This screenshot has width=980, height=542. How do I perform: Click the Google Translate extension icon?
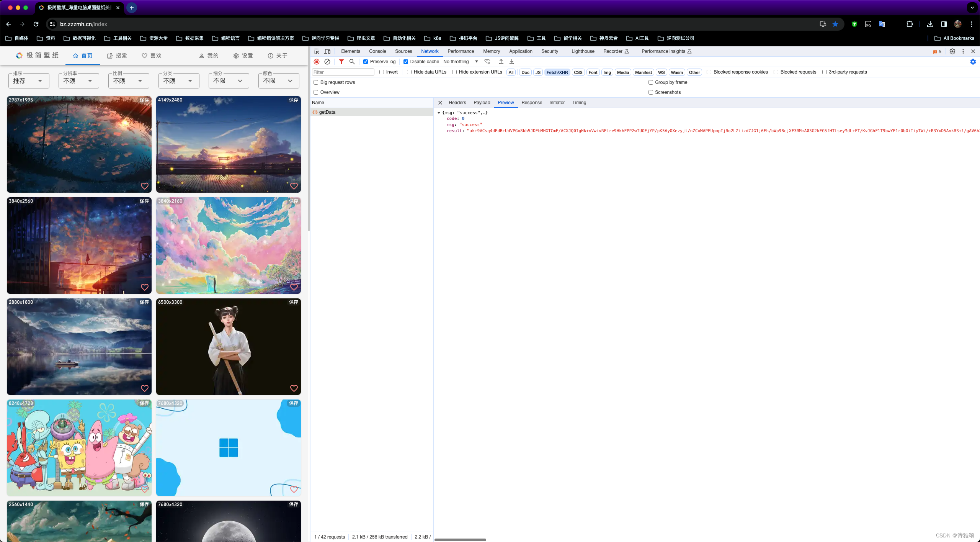click(882, 24)
